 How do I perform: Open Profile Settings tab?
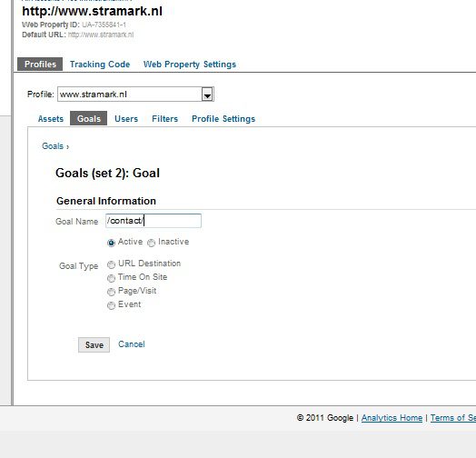tap(223, 119)
